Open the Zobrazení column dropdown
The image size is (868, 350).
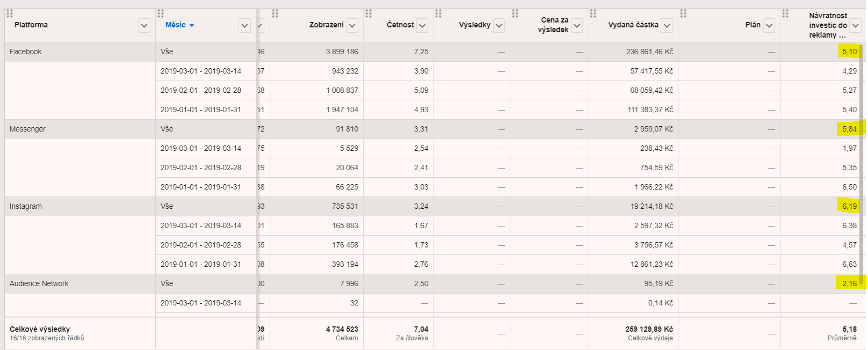pyautogui.click(x=352, y=25)
